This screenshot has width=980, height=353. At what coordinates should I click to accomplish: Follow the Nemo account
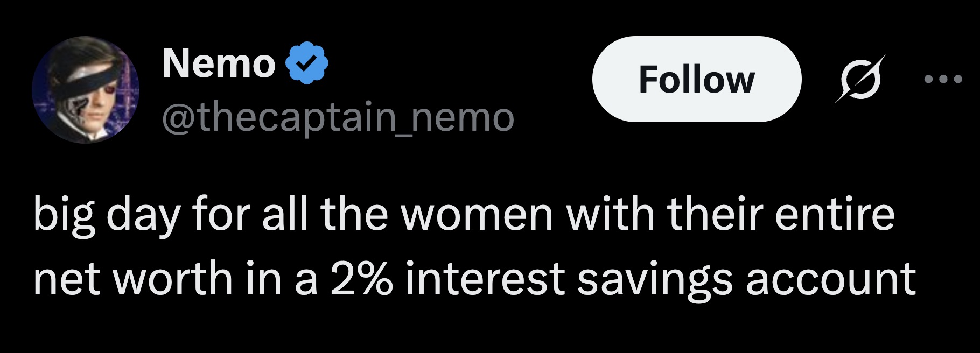tap(696, 79)
